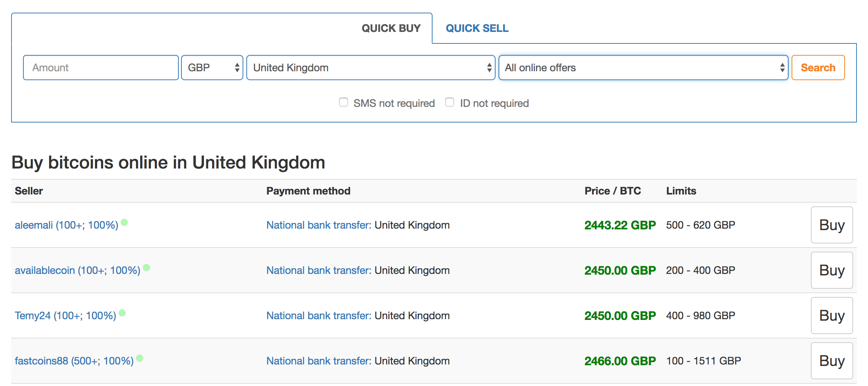Expand the All online offers dropdown
This screenshot has height=386, width=868.
point(643,68)
